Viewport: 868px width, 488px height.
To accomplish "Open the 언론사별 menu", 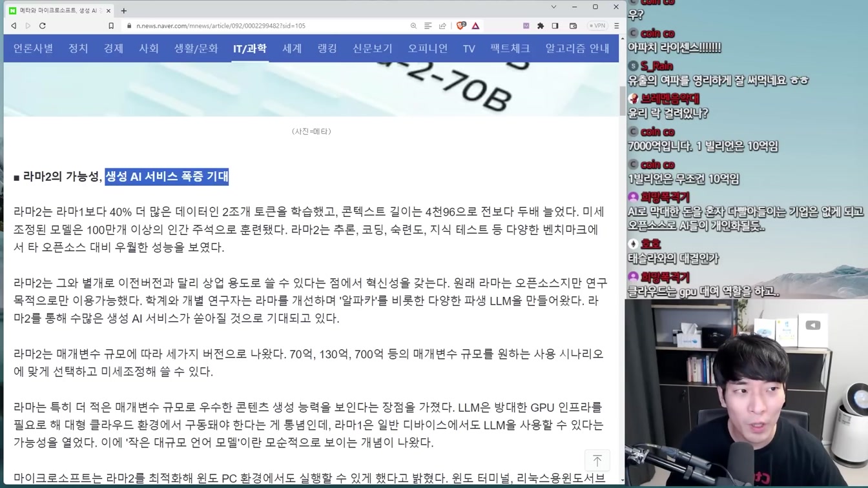I will point(34,48).
